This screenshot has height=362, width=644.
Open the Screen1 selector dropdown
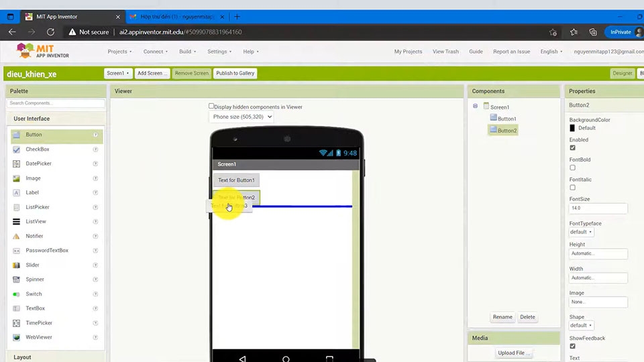[118, 73]
